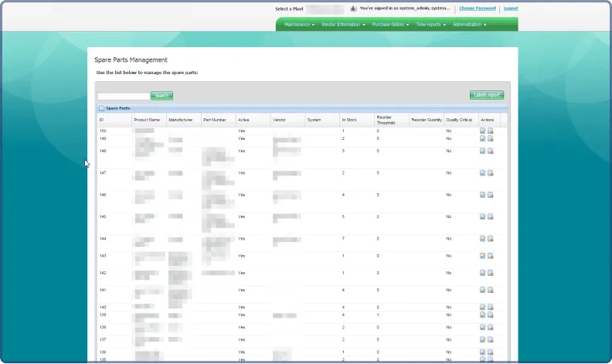The height and width of the screenshot is (364, 612).
Task: Click the user icon beside signed-in text
Action: pyautogui.click(x=353, y=9)
